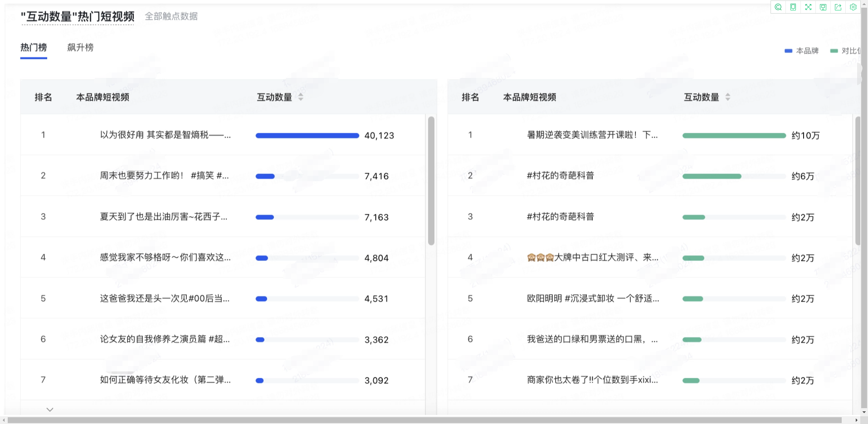
Task: Click the right table vertical scrollbar thumb
Action: click(x=858, y=181)
